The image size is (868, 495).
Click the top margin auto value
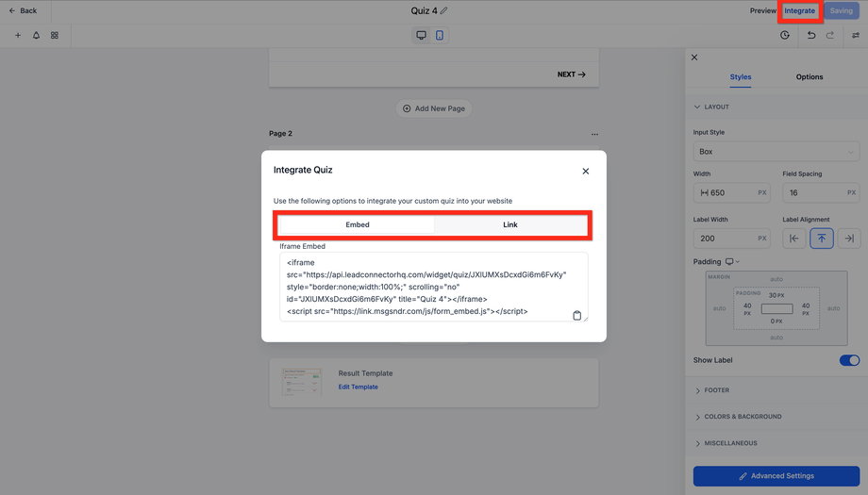click(776, 279)
